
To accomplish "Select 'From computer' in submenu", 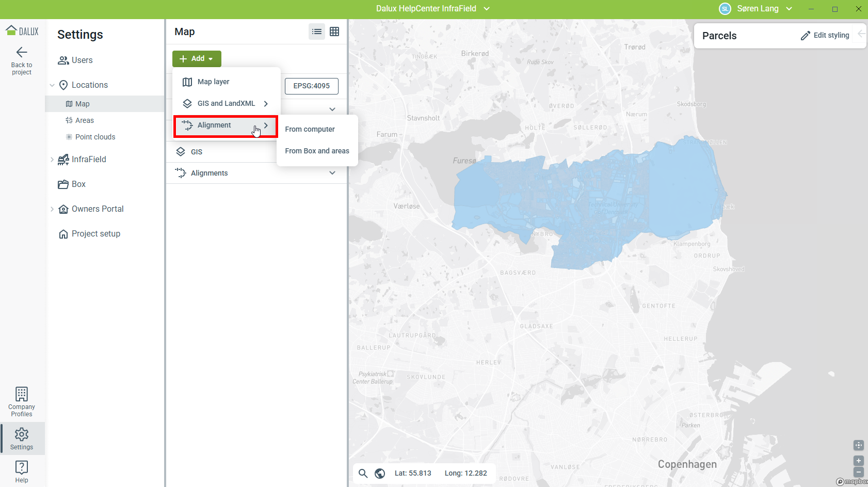I will pyautogui.click(x=310, y=129).
